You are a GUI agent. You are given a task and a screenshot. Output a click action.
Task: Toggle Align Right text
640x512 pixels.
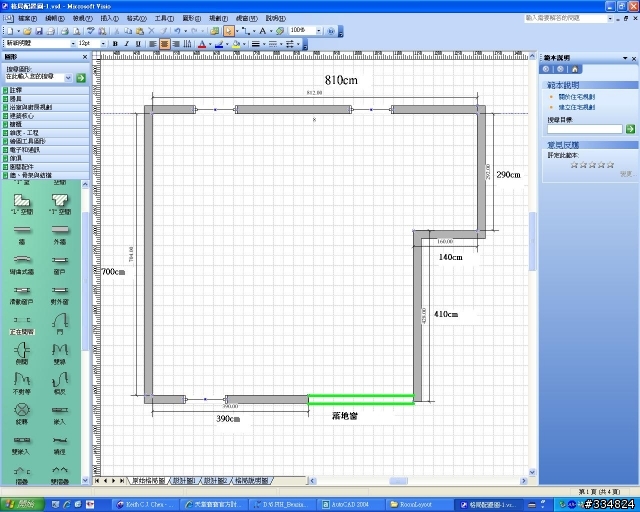click(176, 44)
